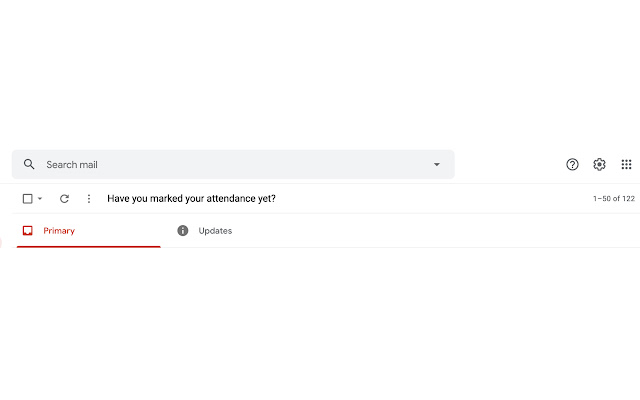640x400 pixels.
Task: Click the Updates info circle icon
Action: click(x=183, y=231)
